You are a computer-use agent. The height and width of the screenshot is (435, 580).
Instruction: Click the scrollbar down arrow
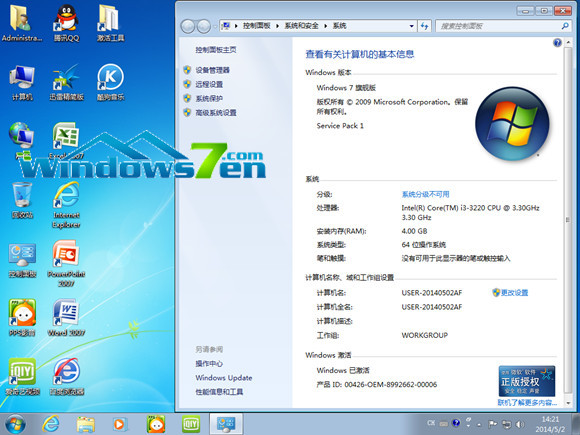click(x=568, y=403)
